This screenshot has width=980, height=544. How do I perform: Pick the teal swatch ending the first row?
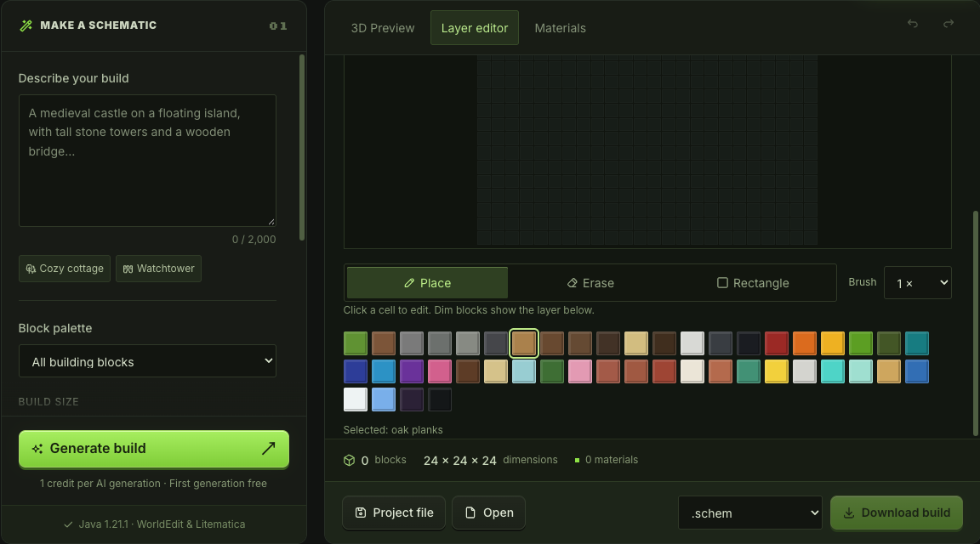click(917, 343)
